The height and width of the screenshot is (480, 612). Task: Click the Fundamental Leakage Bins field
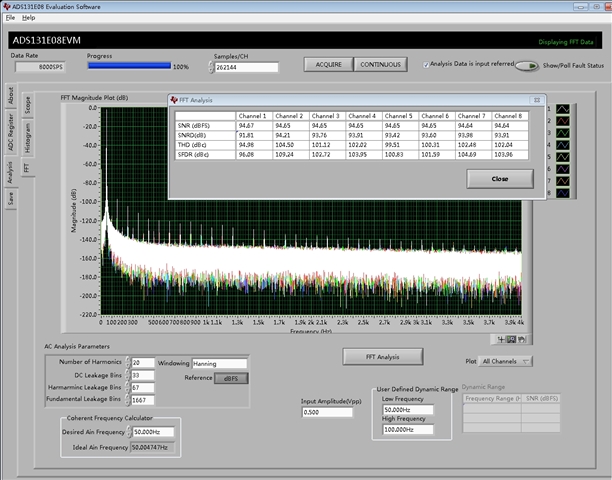pyautogui.click(x=143, y=400)
